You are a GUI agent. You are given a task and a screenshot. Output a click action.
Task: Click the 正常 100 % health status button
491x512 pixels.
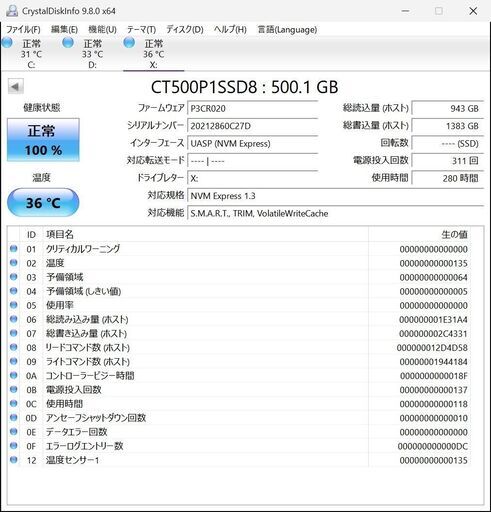pyautogui.click(x=43, y=140)
